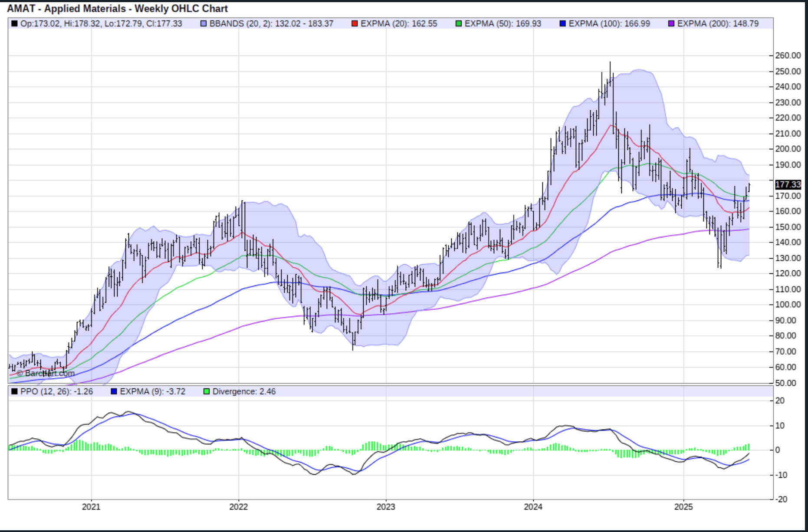Click the current price tag 177.33
This screenshot has width=808, height=532.
(788, 184)
